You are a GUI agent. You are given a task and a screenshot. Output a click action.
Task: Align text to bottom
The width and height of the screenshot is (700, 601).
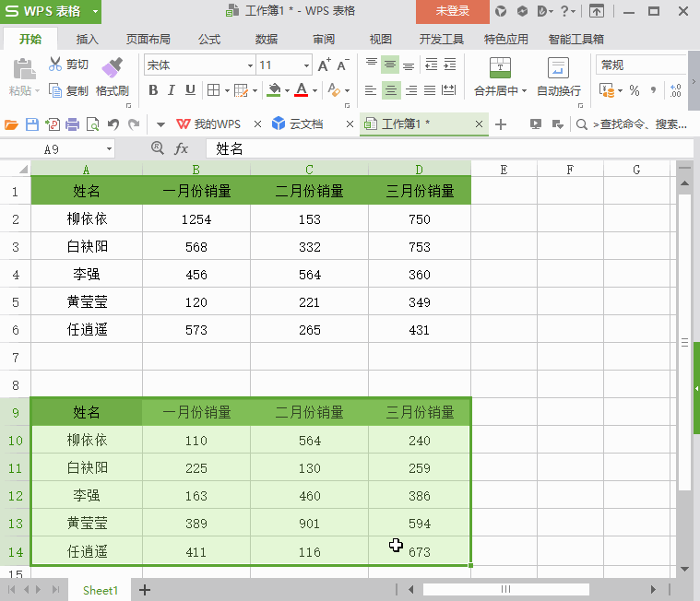[x=409, y=65]
